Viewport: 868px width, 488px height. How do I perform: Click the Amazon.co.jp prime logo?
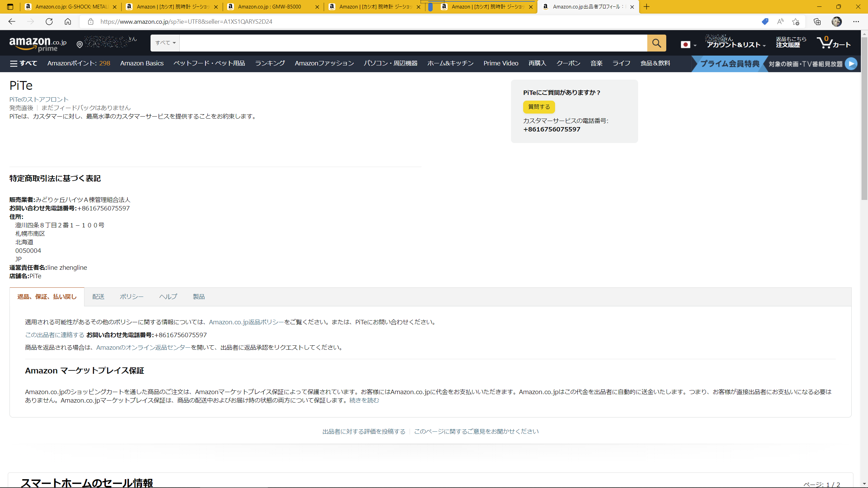point(38,44)
